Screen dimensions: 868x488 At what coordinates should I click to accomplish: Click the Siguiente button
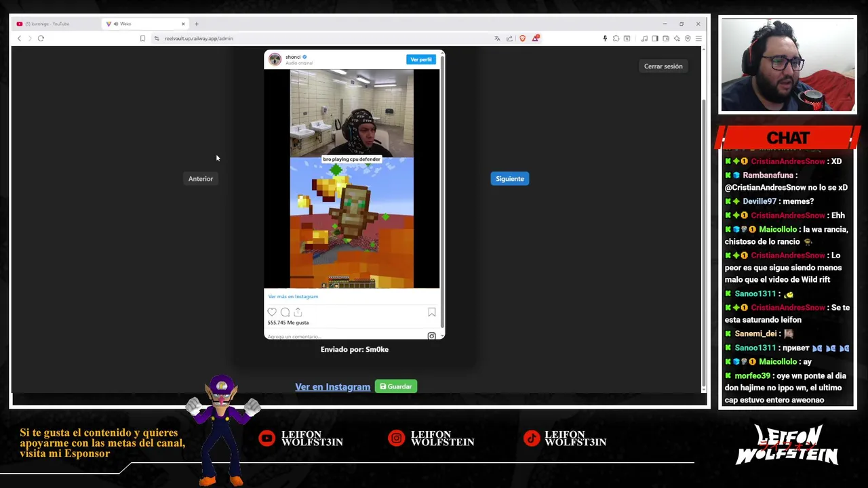(510, 179)
